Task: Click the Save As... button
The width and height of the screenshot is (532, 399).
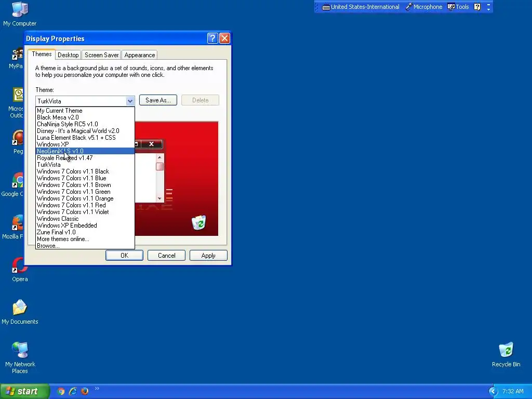Action: [x=158, y=100]
